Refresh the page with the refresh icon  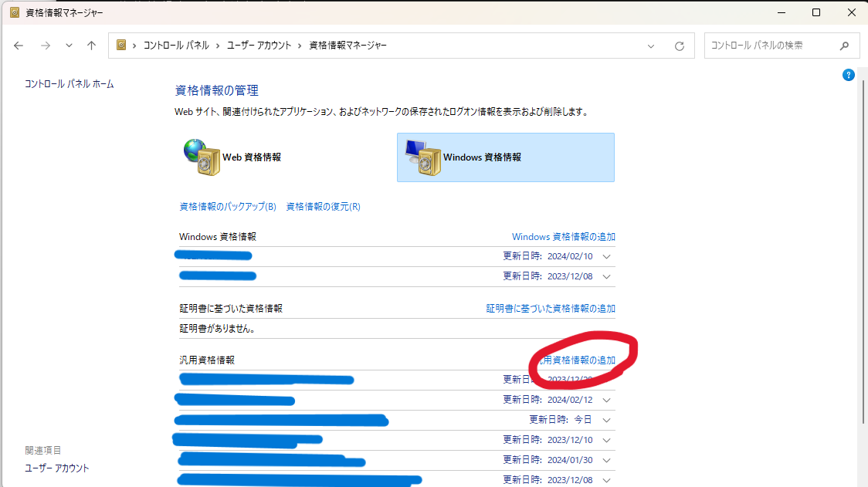(680, 46)
